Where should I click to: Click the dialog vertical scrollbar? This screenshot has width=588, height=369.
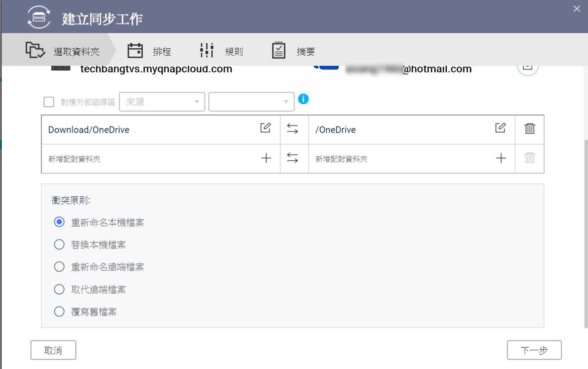[x=586, y=233]
